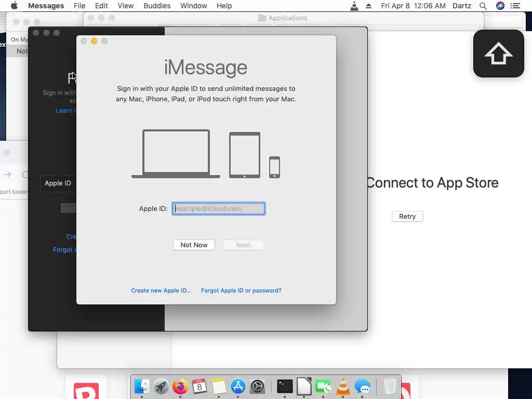
Task: Open Firefox from the Dock
Action: tap(180, 387)
